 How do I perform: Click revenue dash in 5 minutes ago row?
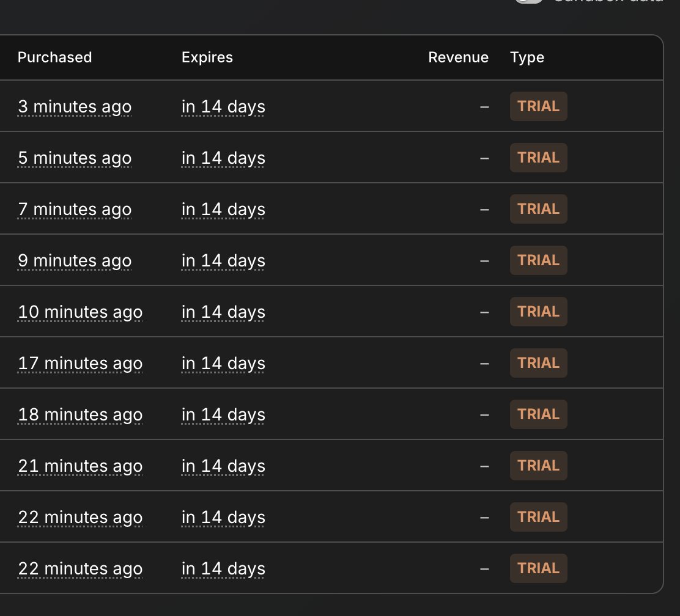tap(484, 158)
